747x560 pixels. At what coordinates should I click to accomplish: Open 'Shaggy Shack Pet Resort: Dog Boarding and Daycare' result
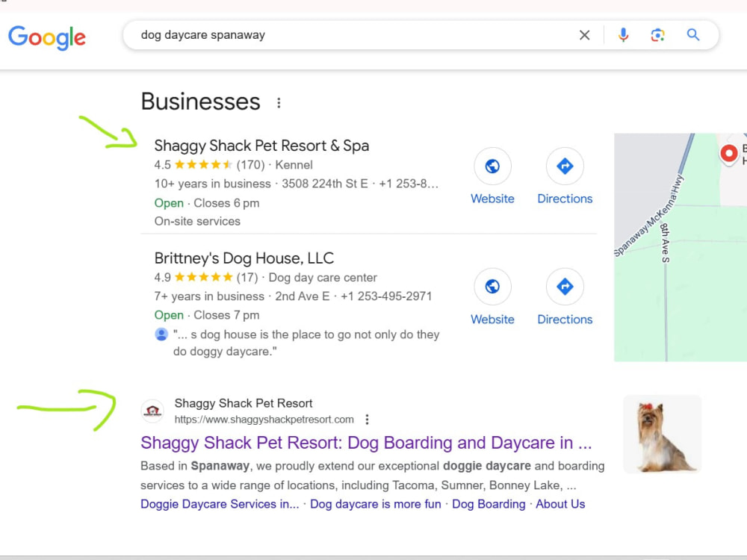point(366,443)
